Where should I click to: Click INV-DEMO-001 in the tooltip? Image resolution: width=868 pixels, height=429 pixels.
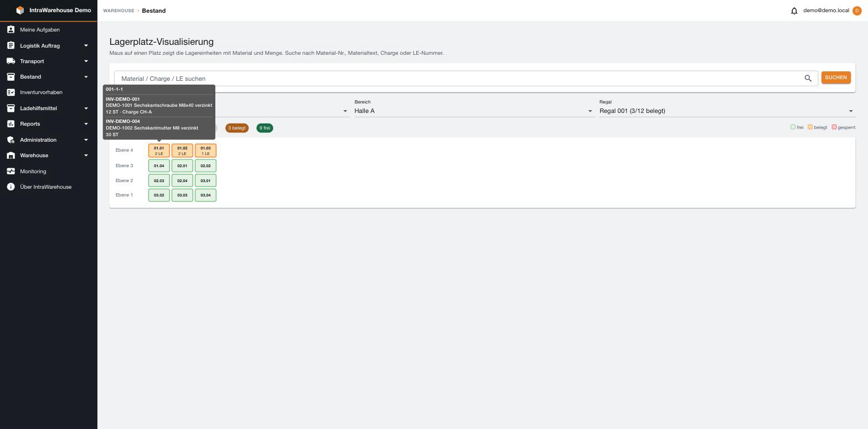tap(123, 99)
